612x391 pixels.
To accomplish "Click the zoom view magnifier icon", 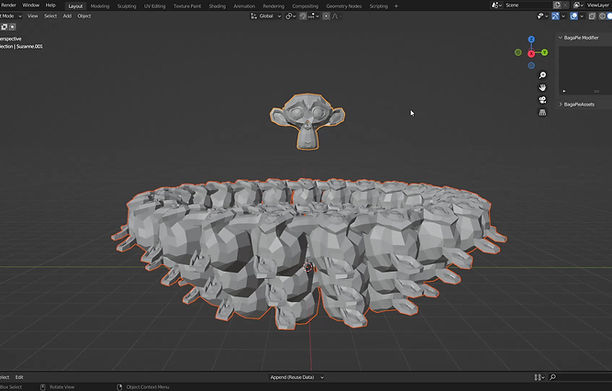I will click(x=542, y=75).
